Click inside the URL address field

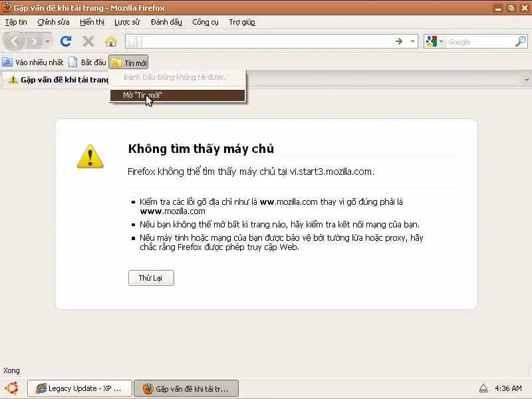coord(267,42)
